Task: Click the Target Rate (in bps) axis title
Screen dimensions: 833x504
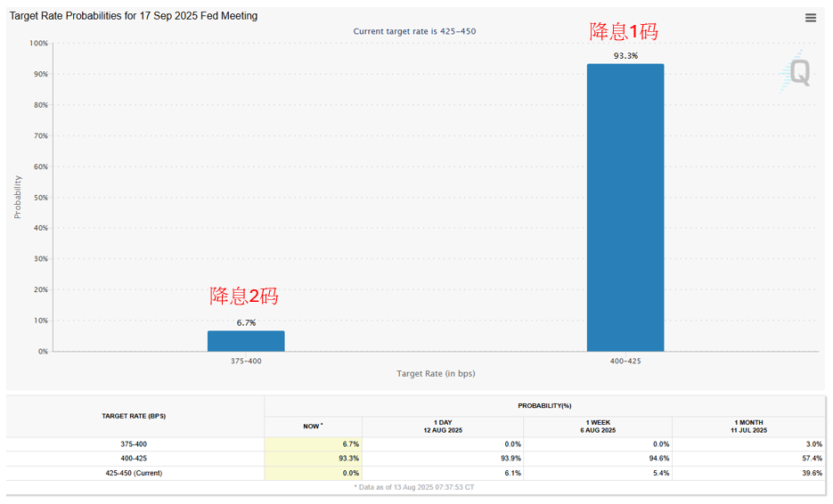Action: (x=436, y=374)
